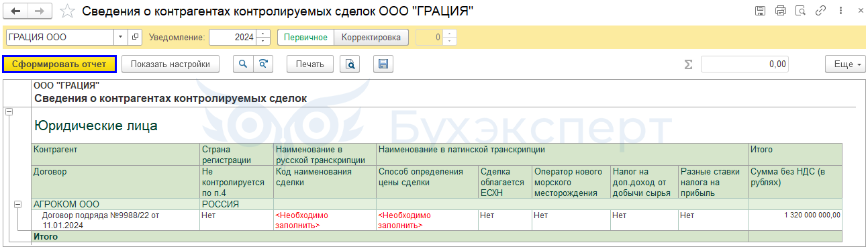
Task: Click the Сумма без НДС column header
Action: (x=795, y=182)
